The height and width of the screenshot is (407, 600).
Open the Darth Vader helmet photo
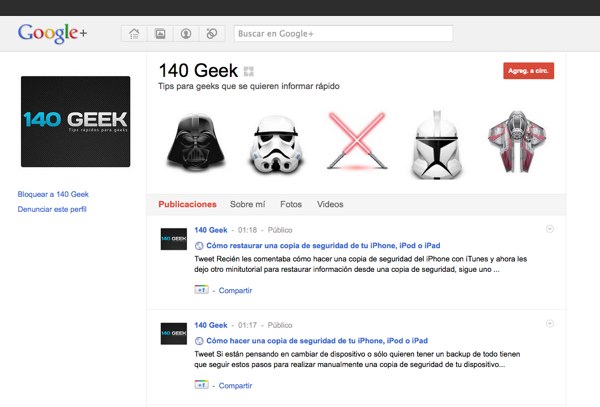pyautogui.click(x=196, y=142)
